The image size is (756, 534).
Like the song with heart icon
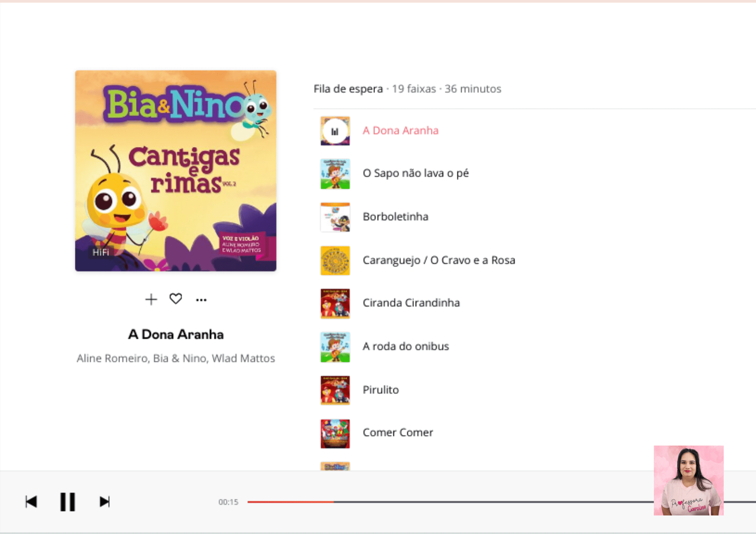click(x=176, y=299)
